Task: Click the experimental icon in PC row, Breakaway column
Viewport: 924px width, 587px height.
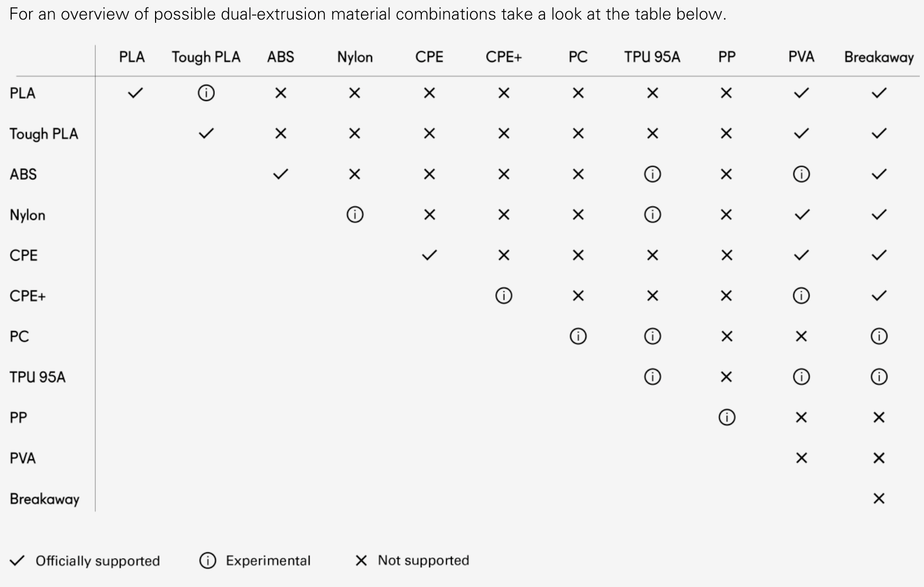Action: coord(878,336)
